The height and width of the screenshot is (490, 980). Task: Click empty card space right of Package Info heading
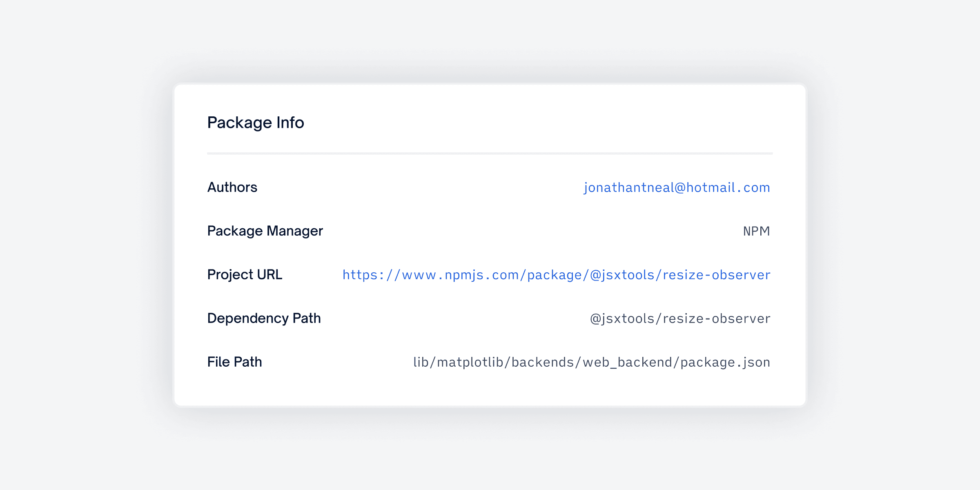(x=531, y=122)
